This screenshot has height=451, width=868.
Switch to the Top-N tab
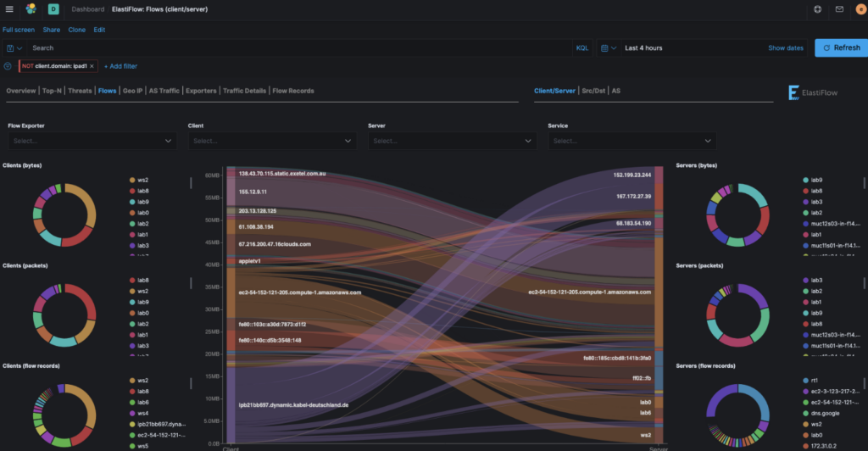pyautogui.click(x=52, y=91)
